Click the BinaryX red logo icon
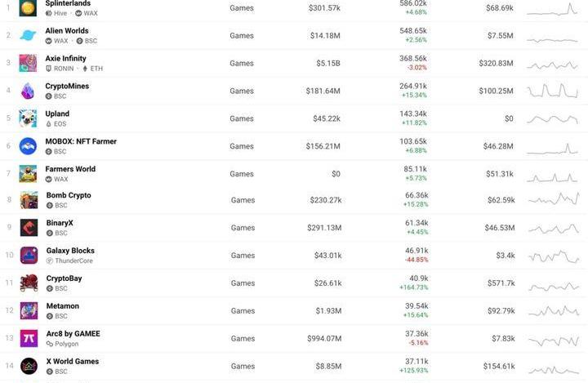 coord(29,228)
